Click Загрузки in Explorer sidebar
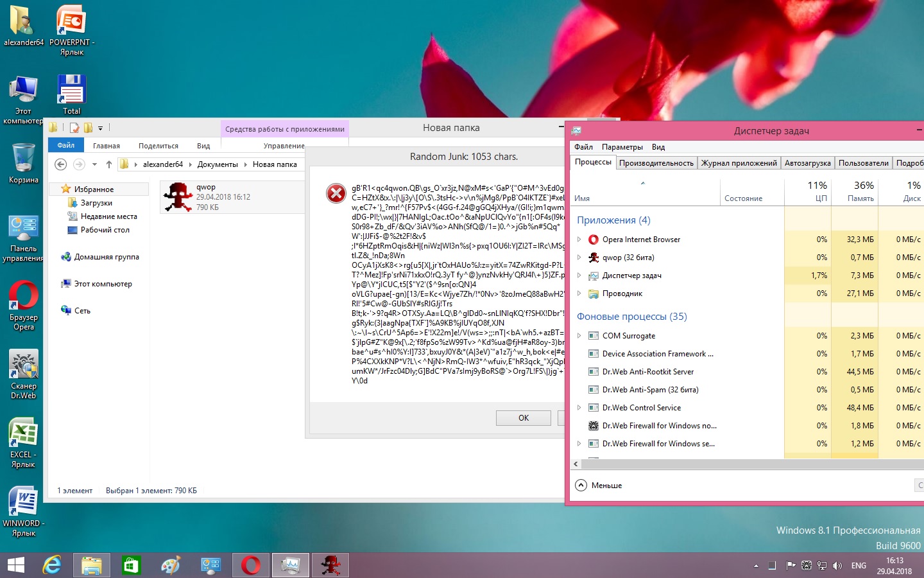The height and width of the screenshot is (578, 924). click(96, 203)
